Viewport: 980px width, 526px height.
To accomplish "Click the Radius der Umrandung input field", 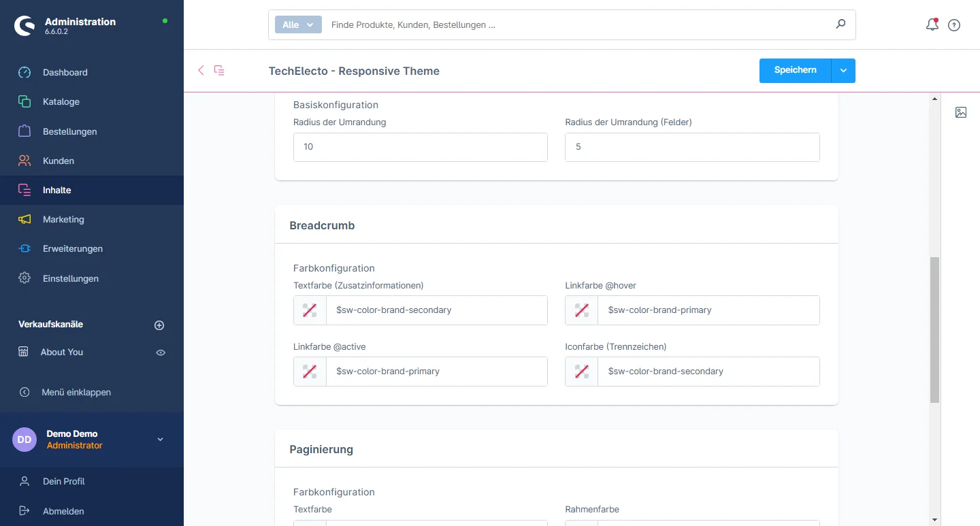I will coord(421,147).
